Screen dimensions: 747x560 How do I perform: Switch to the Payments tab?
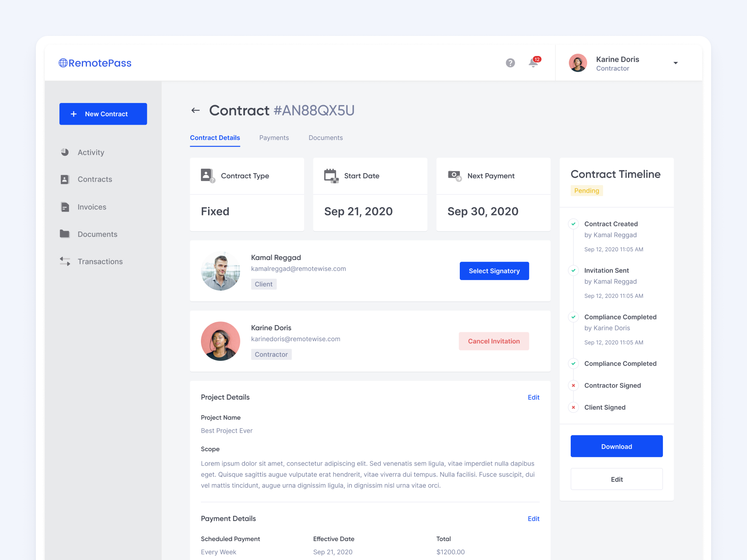click(274, 138)
